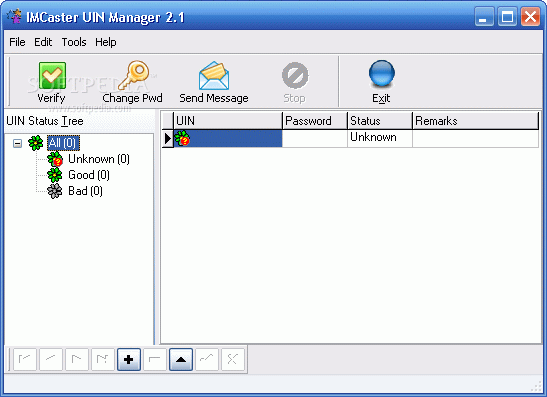Select the Unknown (0) tree item
Image resolution: width=547 pixels, height=397 pixels.
pos(99,159)
